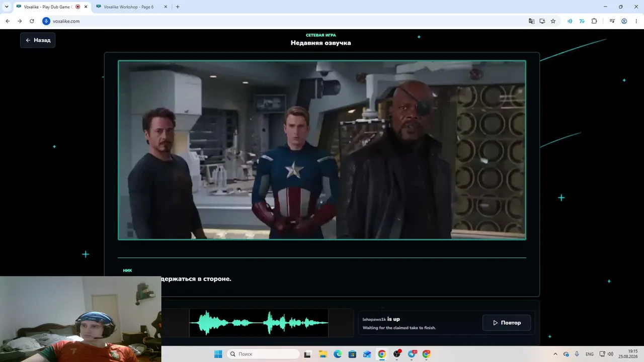This screenshot has width=644, height=362.
Task: Open the tab search dropdown
Action: click(x=7, y=7)
